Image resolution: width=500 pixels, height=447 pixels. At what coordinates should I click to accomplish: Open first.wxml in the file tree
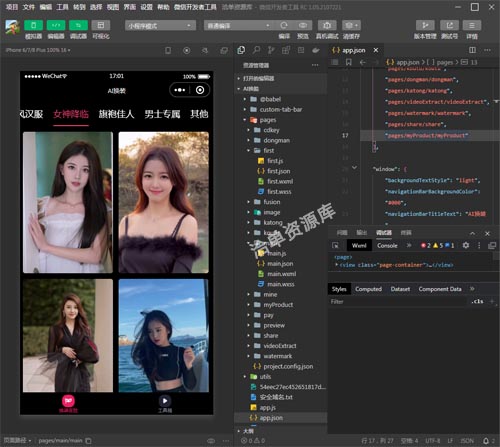[281, 181]
